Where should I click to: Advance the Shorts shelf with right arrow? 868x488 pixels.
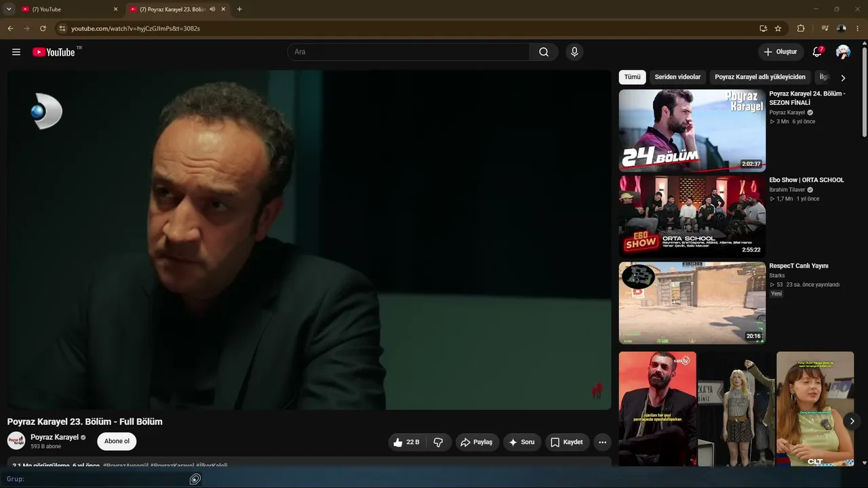[852, 422]
